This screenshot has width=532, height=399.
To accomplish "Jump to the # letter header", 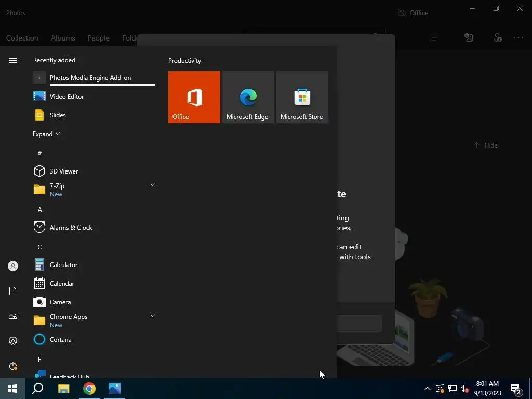I will point(39,153).
